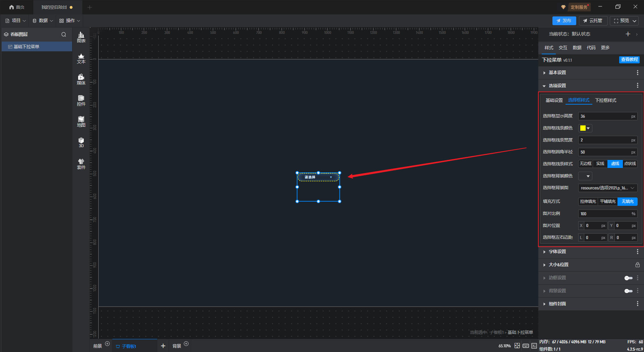Open a new tab with the plus icon
Screen dimensions: 644x352
click(90, 7)
